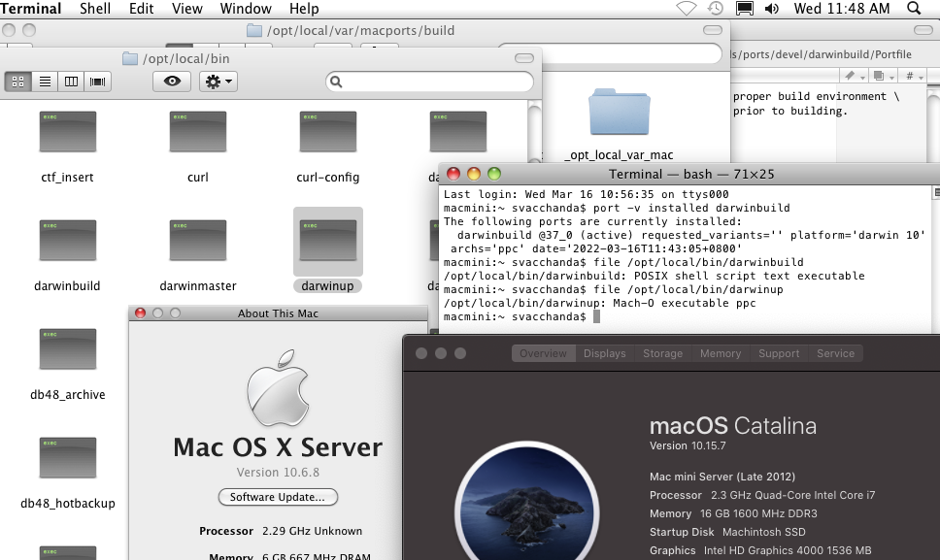This screenshot has width=940, height=560.
Task: Open the volume control in menu bar
Action: click(x=772, y=9)
